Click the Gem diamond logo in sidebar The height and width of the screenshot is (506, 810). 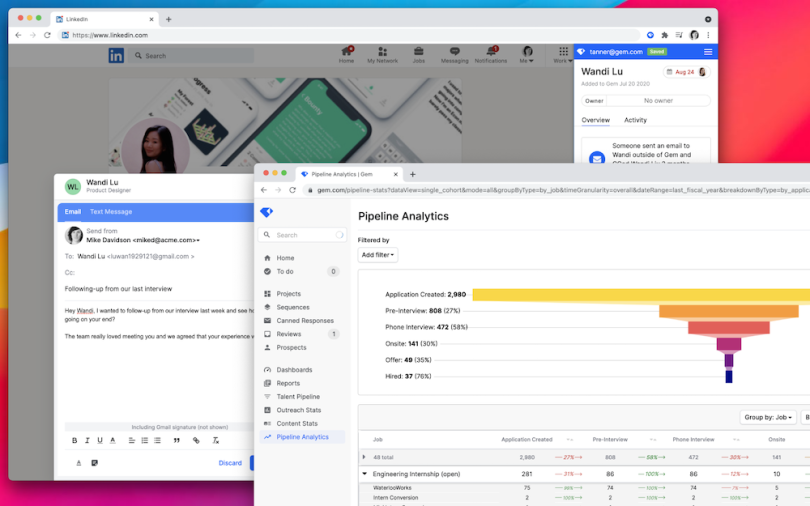pyautogui.click(x=267, y=212)
